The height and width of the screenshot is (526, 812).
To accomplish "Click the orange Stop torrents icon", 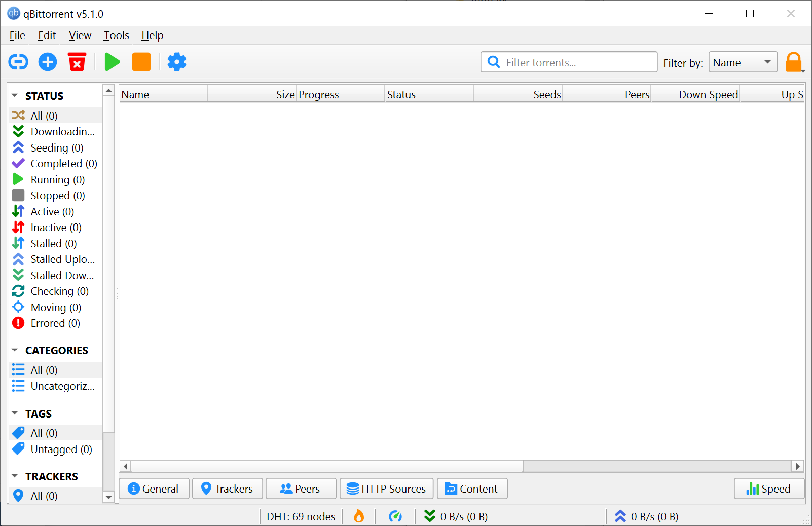I will pos(141,62).
